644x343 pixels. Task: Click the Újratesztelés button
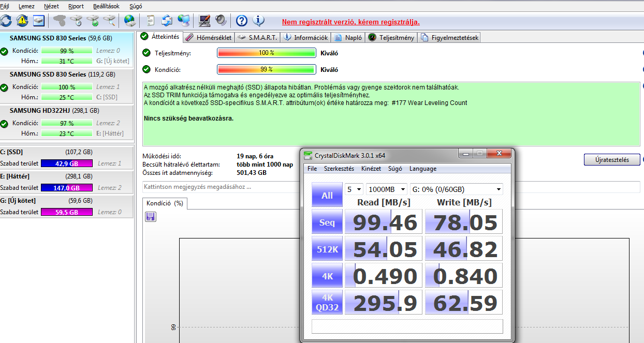tap(612, 160)
